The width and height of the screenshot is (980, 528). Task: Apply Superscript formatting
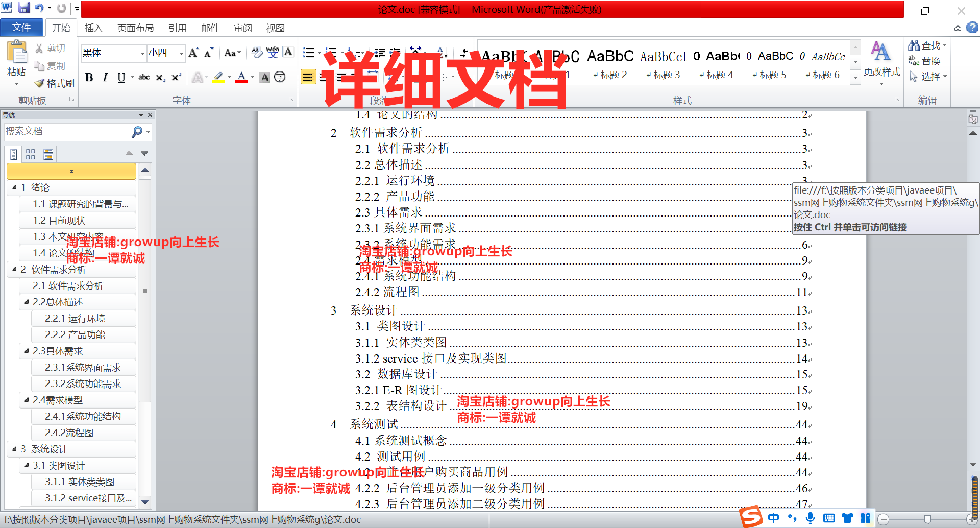(x=176, y=77)
